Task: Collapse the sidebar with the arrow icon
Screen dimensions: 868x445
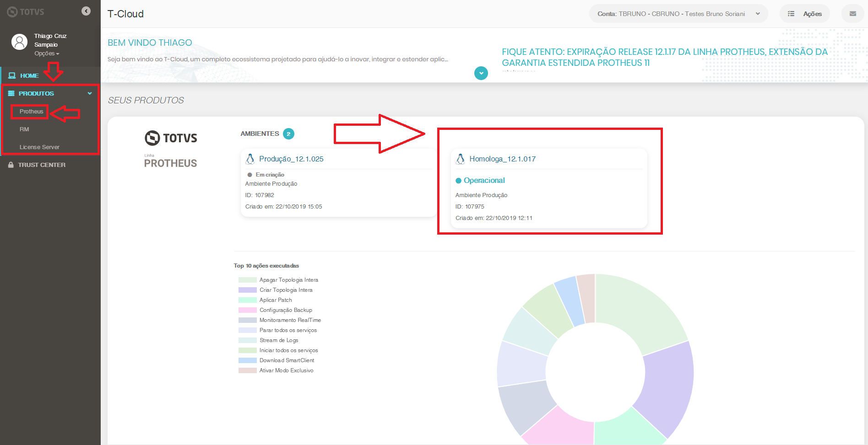Action: pyautogui.click(x=86, y=11)
